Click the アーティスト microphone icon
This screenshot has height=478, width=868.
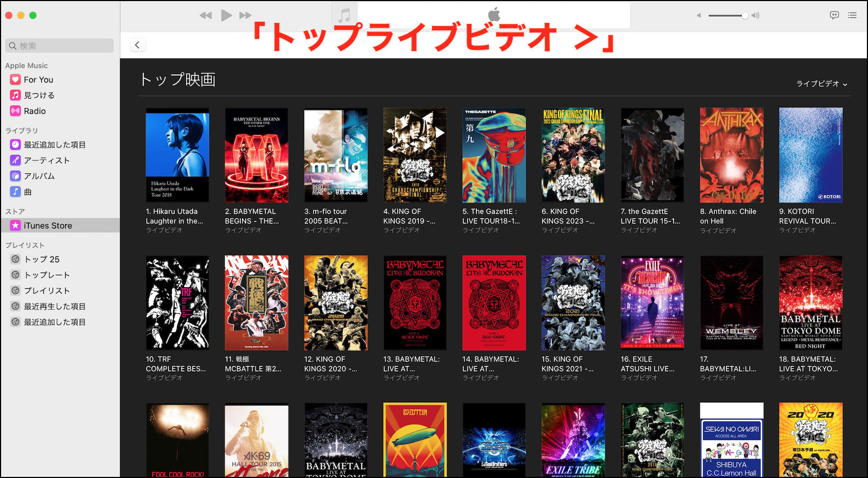pos(15,160)
